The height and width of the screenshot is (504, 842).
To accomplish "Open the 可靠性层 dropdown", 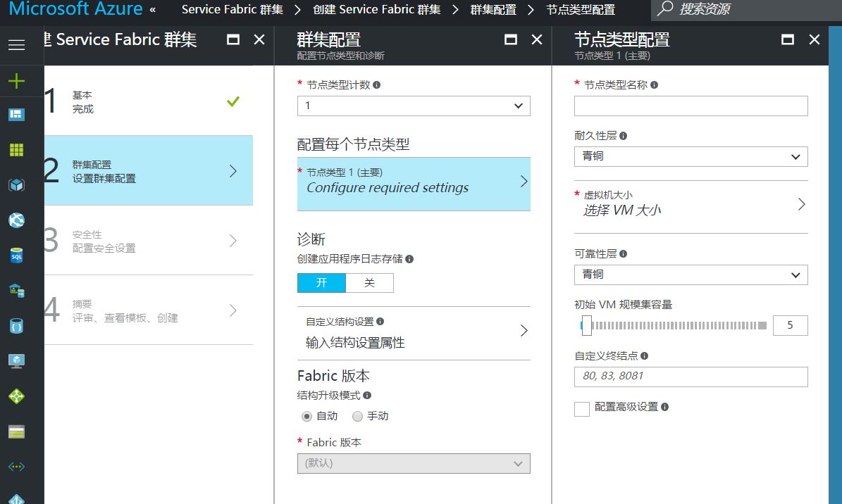I will (x=691, y=275).
